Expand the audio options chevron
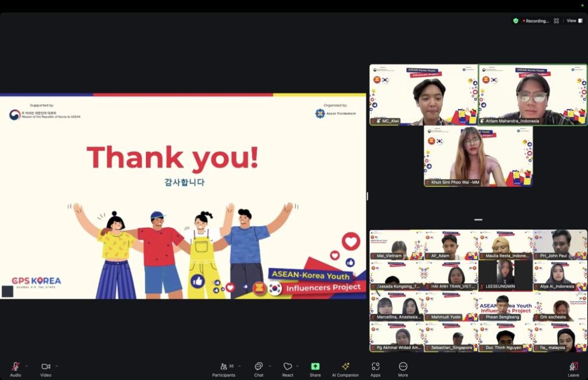Screen dimensions: 588x380 pos(26,366)
